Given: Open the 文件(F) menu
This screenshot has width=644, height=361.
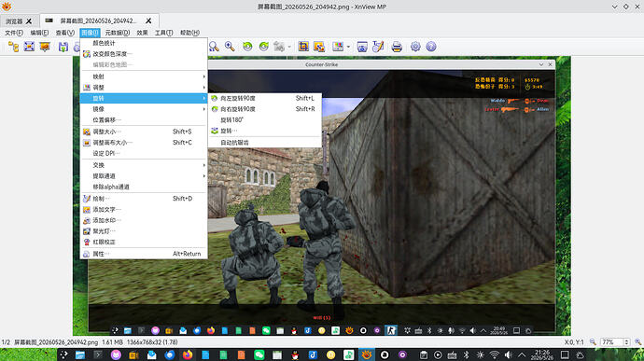Looking at the screenshot, I should pyautogui.click(x=14, y=33).
